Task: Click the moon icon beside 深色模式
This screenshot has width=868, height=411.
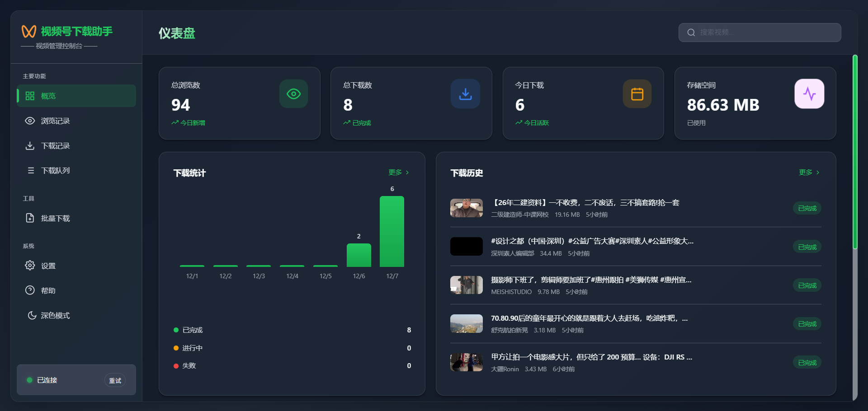Action: tap(32, 315)
